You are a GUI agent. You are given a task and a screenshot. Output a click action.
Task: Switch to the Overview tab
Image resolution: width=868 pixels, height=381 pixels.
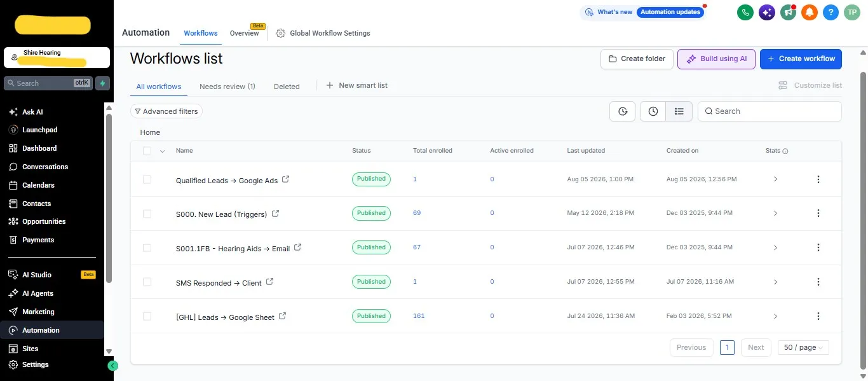pyautogui.click(x=244, y=33)
